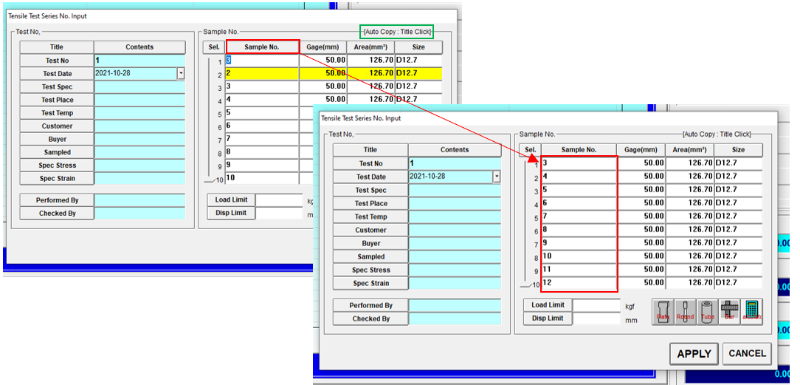Open Test Date dropdown arrow in rear dialog
This screenshot has height=385, width=800.
[181, 73]
